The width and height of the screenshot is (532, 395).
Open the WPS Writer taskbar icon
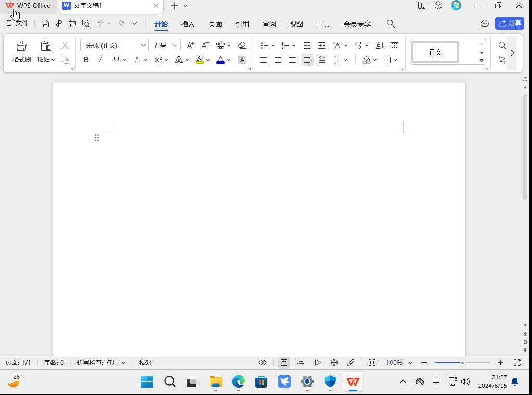click(353, 382)
